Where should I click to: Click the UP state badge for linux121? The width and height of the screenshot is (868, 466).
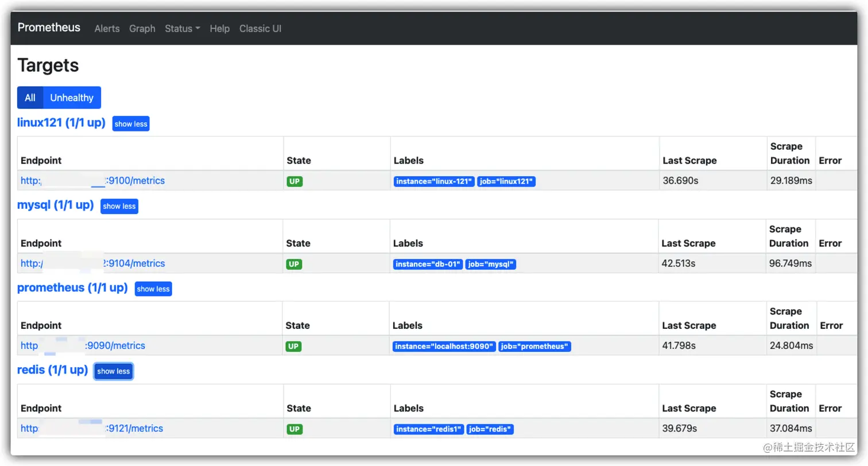294,181
